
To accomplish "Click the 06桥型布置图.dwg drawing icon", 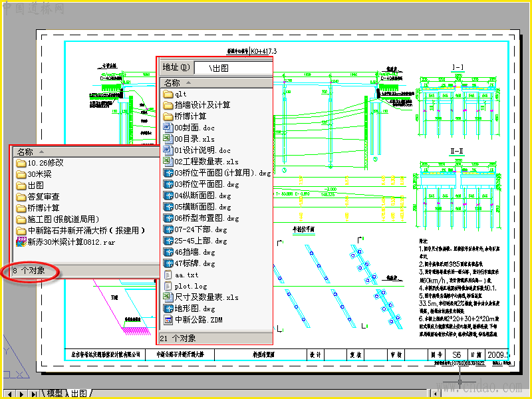I will pyautogui.click(x=168, y=218).
